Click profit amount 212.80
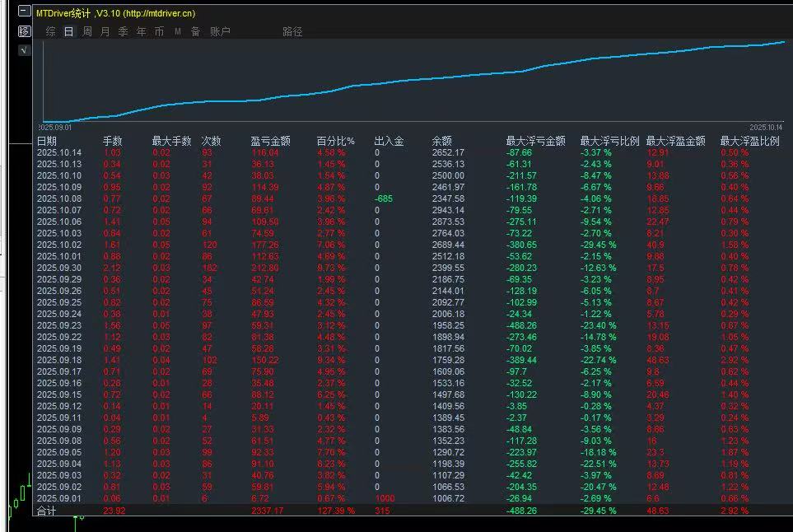 (265, 268)
